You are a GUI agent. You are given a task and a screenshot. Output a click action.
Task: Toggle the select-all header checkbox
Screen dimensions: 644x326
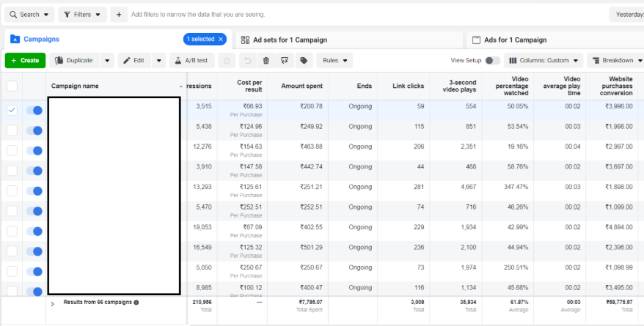coord(12,86)
